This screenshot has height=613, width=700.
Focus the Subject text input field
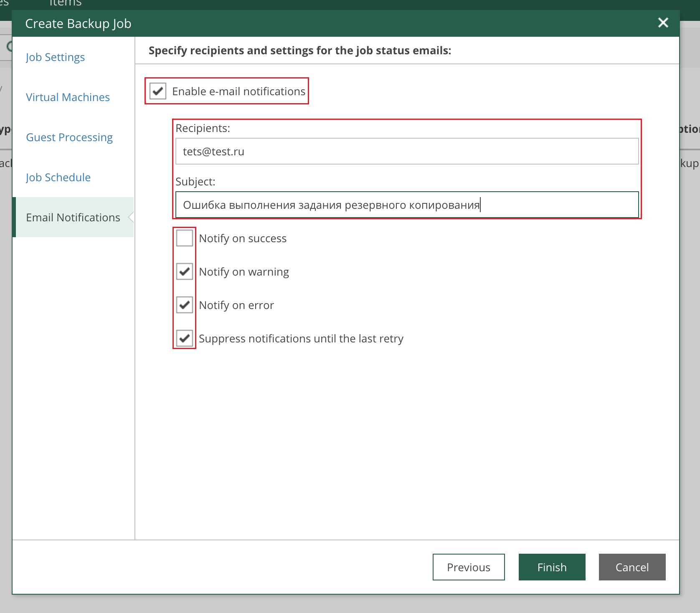407,205
